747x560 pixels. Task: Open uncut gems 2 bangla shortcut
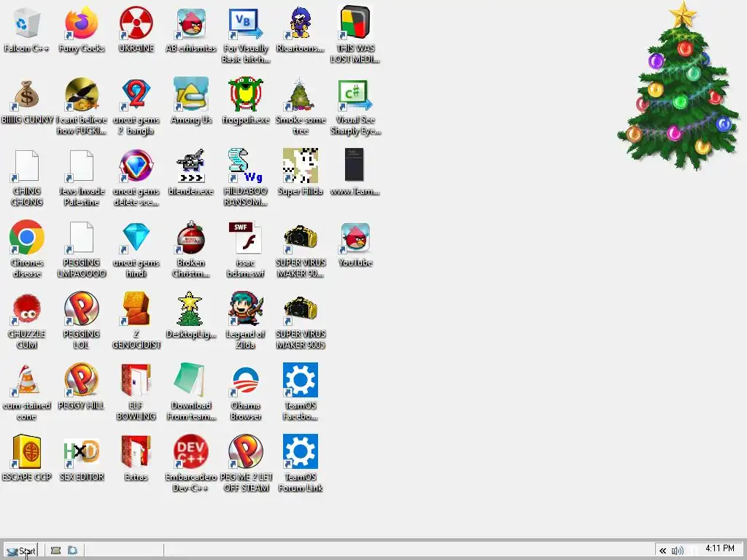(136, 95)
